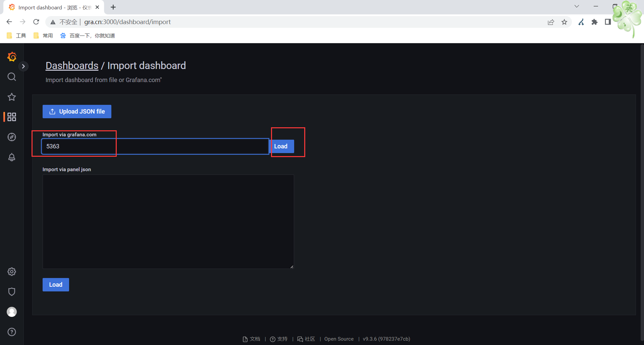Click the version v9.3.6 footer link
The width and height of the screenshot is (644, 345).
tap(386, 339)
